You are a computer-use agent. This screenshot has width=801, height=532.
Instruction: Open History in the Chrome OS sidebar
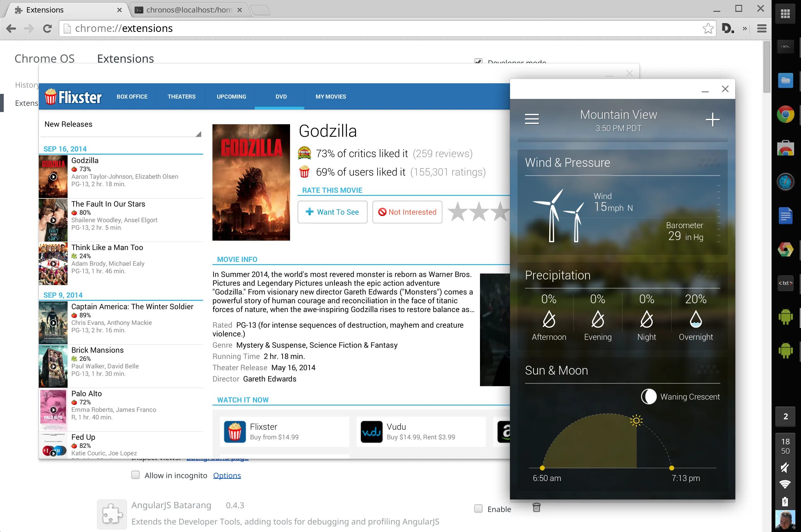[27, 85]
